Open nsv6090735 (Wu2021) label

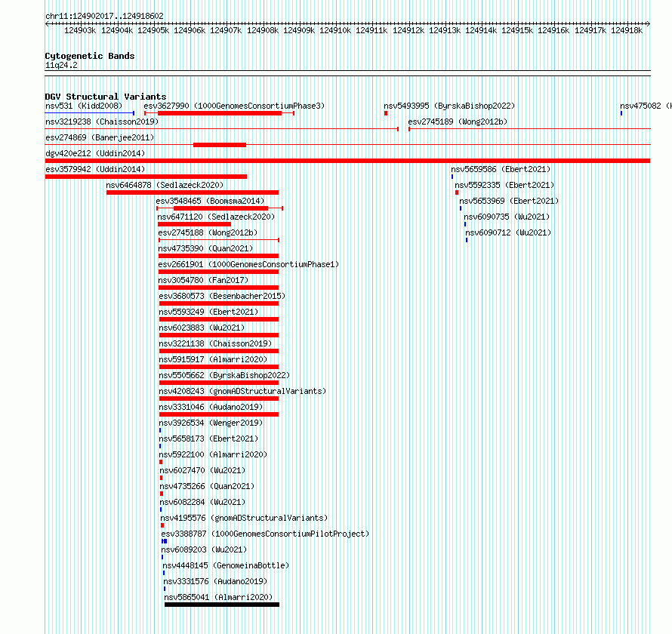click(507, 217)
